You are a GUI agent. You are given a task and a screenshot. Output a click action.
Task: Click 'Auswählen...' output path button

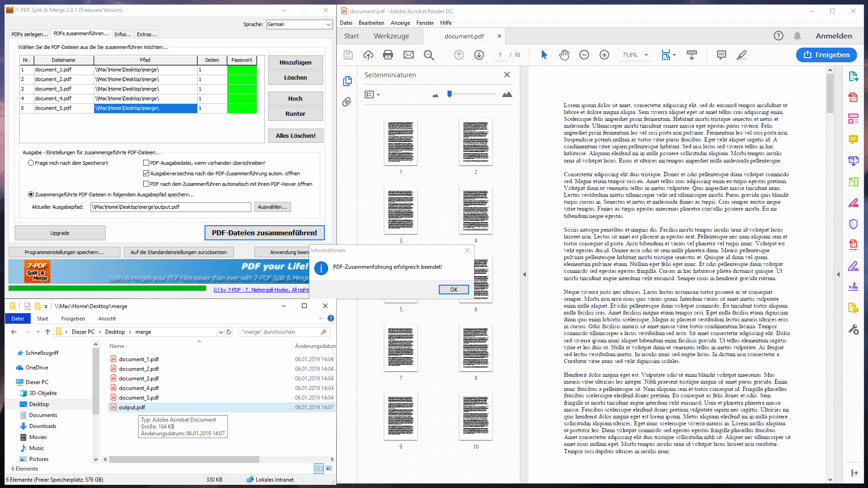point(272,207)
